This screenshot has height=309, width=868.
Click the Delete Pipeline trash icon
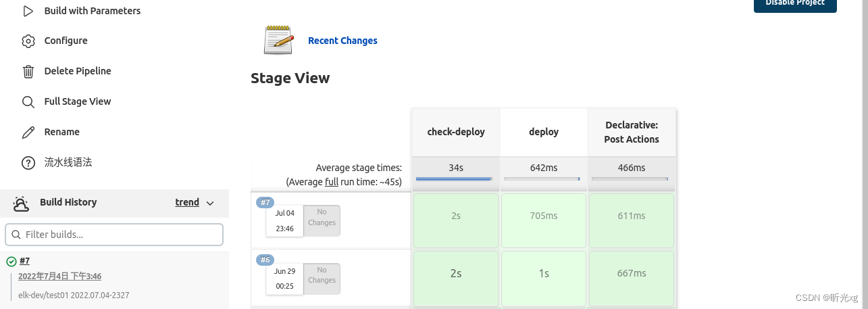coord(28,71)
